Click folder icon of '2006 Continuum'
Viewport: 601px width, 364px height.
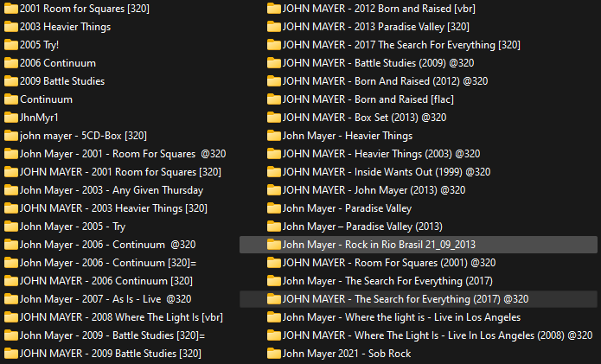10,63
